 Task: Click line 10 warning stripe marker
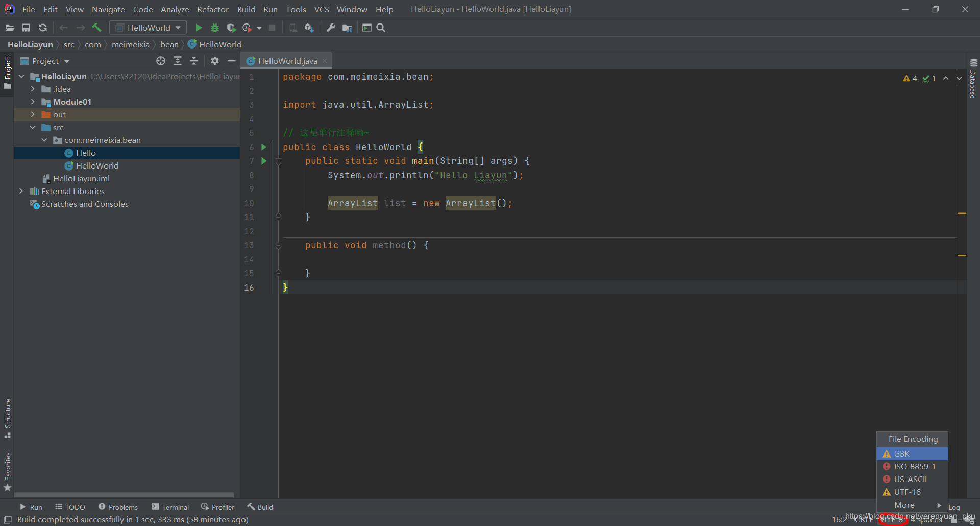click(962, 213)
